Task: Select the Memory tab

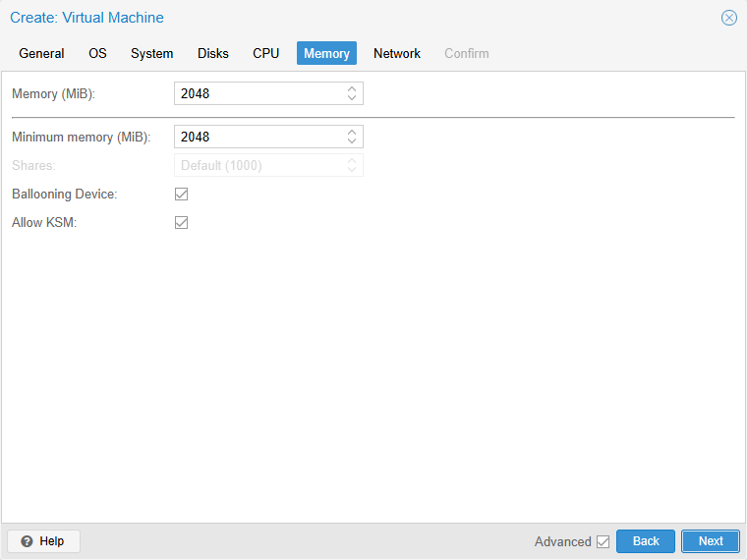Action: coord(326,53)
